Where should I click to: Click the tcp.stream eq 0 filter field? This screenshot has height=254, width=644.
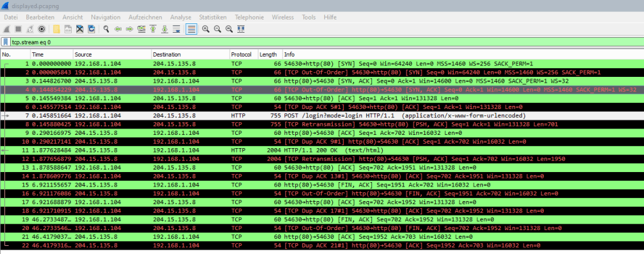[x=315, y=42]
